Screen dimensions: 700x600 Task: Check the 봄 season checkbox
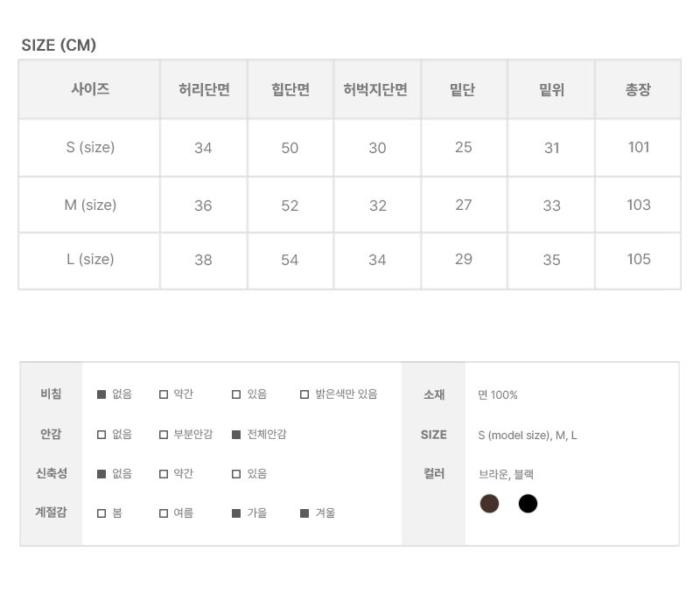tap(101, 513)
